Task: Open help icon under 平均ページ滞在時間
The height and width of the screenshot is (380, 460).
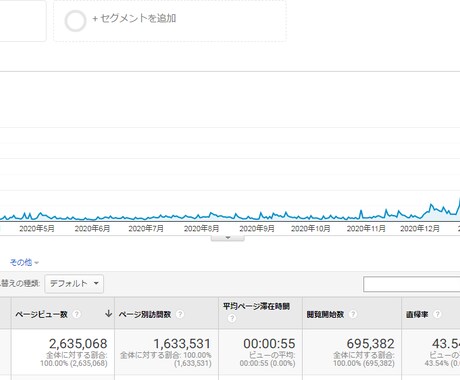Action: [232, 318]
